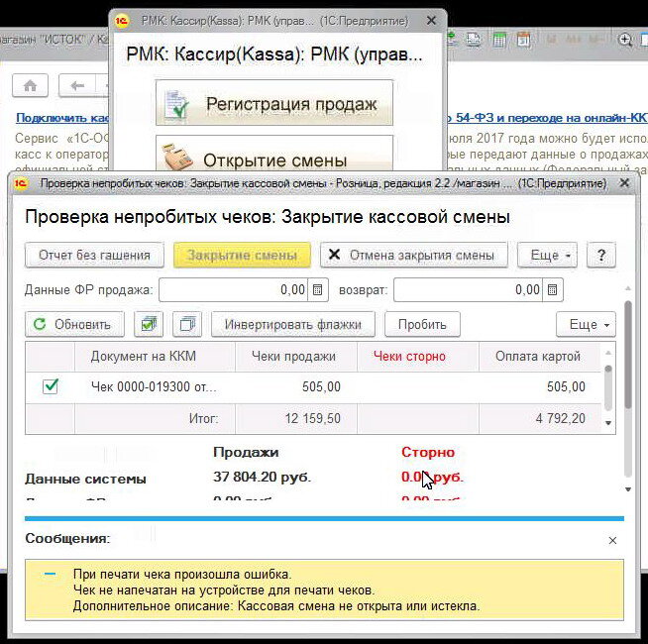
Task: Open the calculator icon in main toolbar
Action: [498, 40]
